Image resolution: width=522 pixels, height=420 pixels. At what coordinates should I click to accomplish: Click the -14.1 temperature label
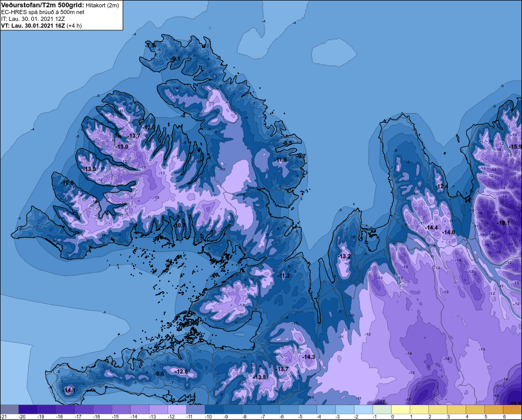(69, 390)
